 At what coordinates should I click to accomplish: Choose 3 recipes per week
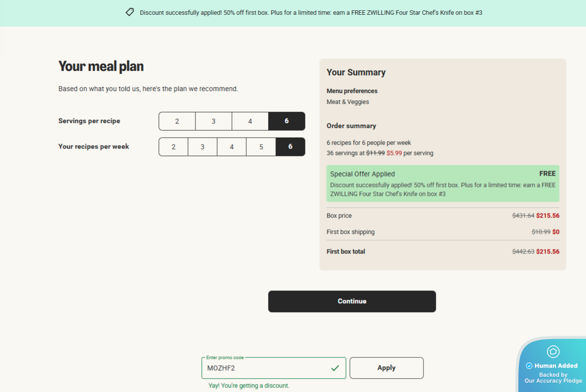[202, 147]
